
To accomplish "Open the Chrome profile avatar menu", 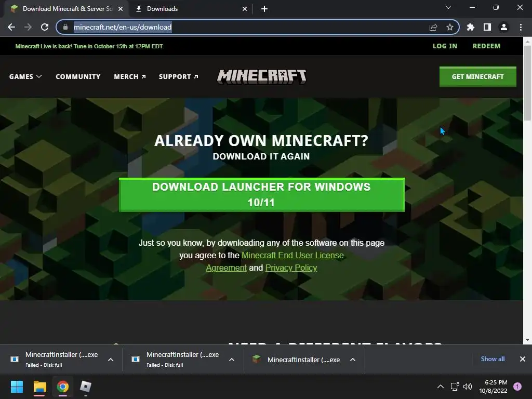I will coord(504,27).
